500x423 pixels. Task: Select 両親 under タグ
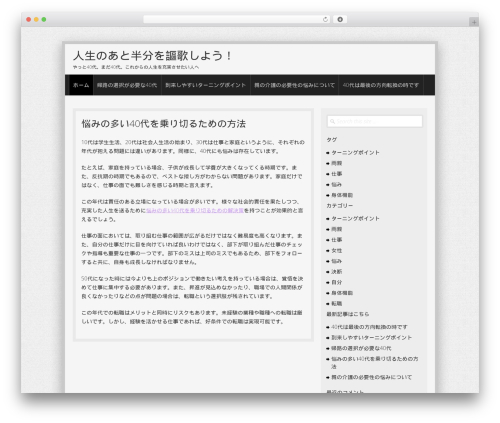(x=337, y=163)
